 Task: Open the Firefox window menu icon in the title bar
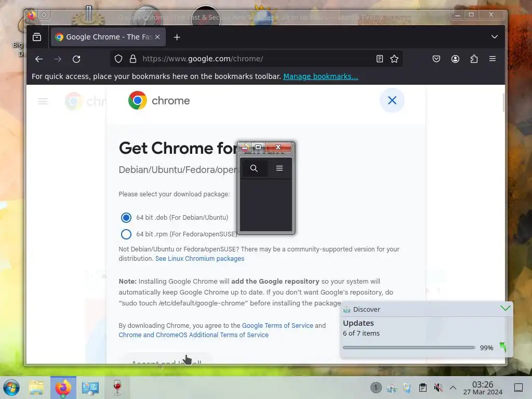click(x=31, y=15)
